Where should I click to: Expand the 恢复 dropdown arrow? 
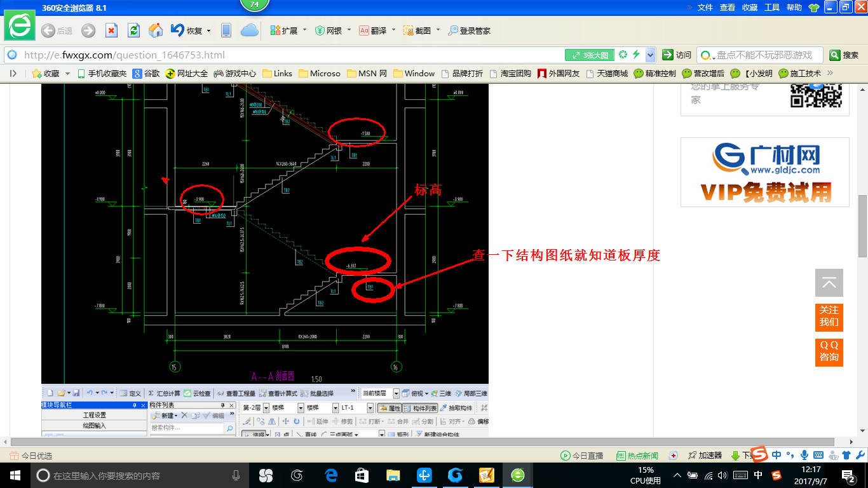click(x=208, y=30)
